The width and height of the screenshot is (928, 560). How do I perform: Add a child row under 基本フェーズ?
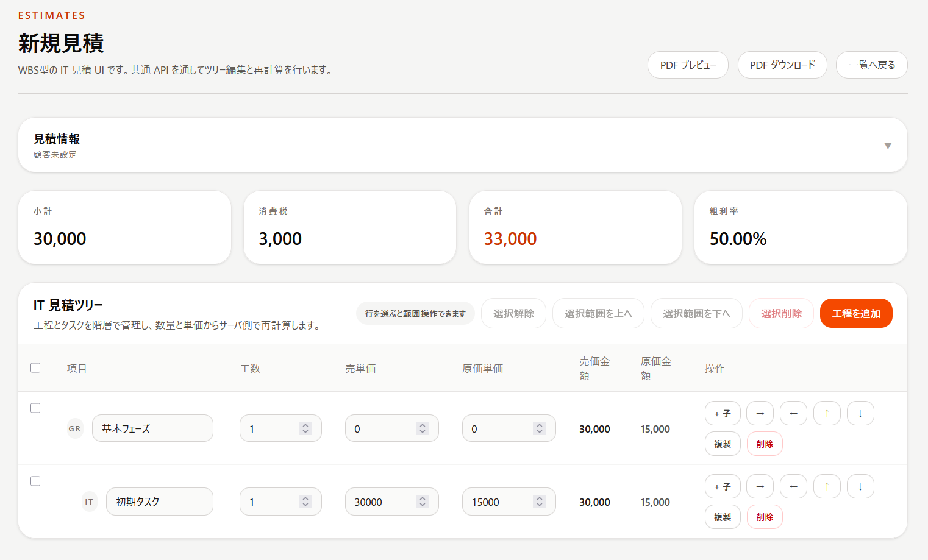pos(723,413)
